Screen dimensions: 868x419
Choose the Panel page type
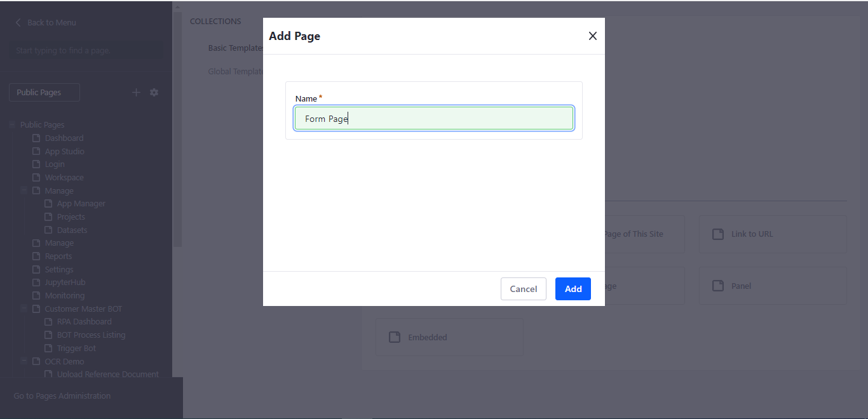tap(773, 286)
